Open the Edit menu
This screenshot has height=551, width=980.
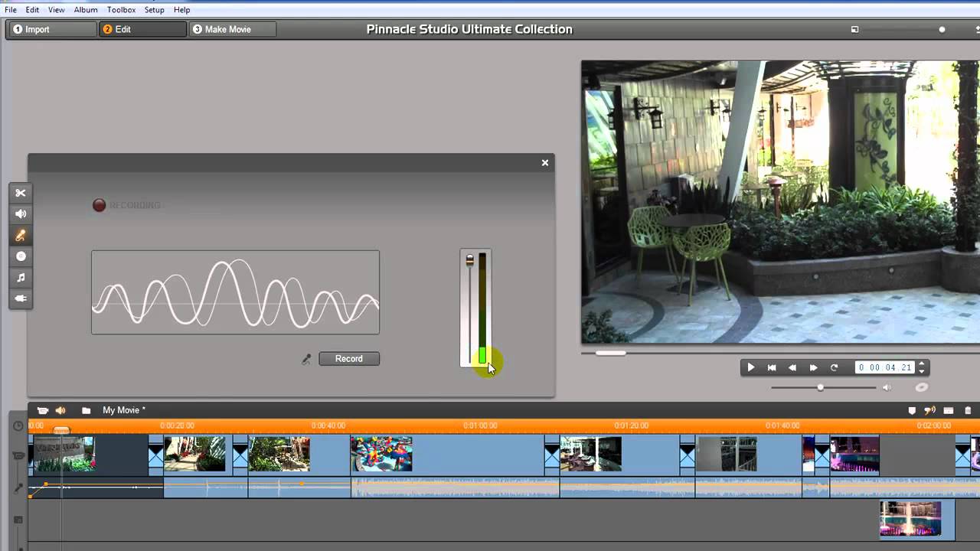tap(32, 10)
